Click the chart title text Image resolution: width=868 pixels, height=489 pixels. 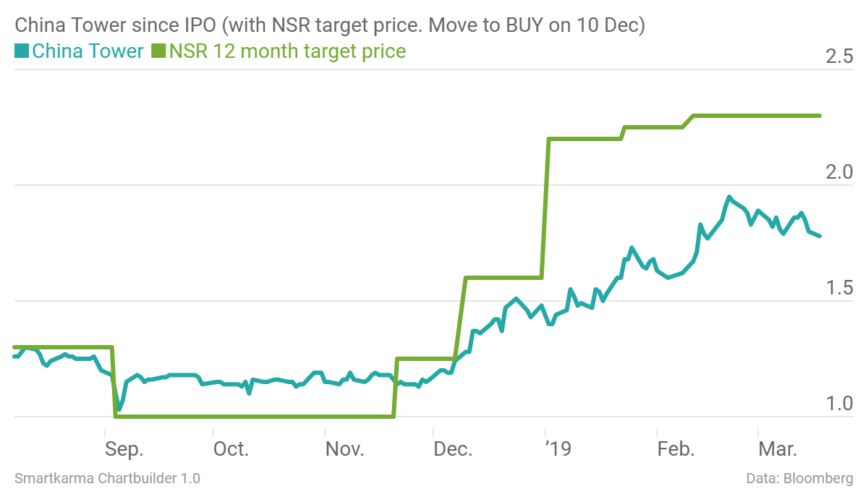[x=330, y=26]
